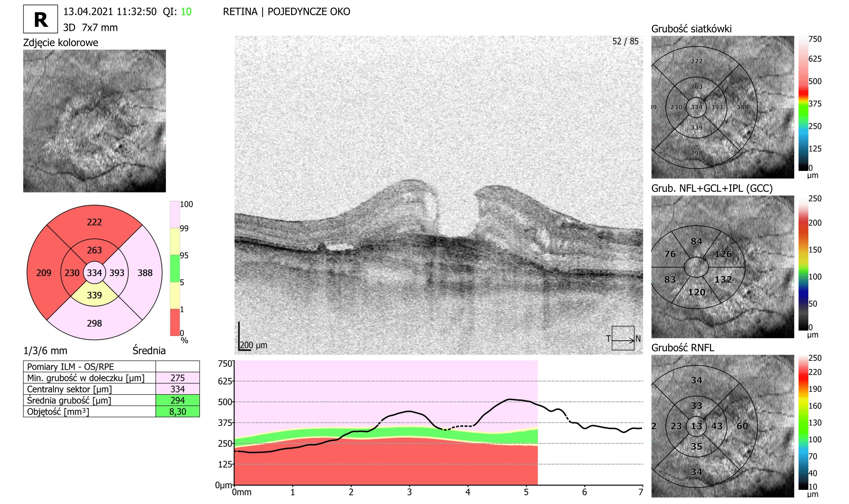This screenshot has width=849, height=504.
Task: Click the red segment of percentile legend
Action: click(x=175, y=322)
